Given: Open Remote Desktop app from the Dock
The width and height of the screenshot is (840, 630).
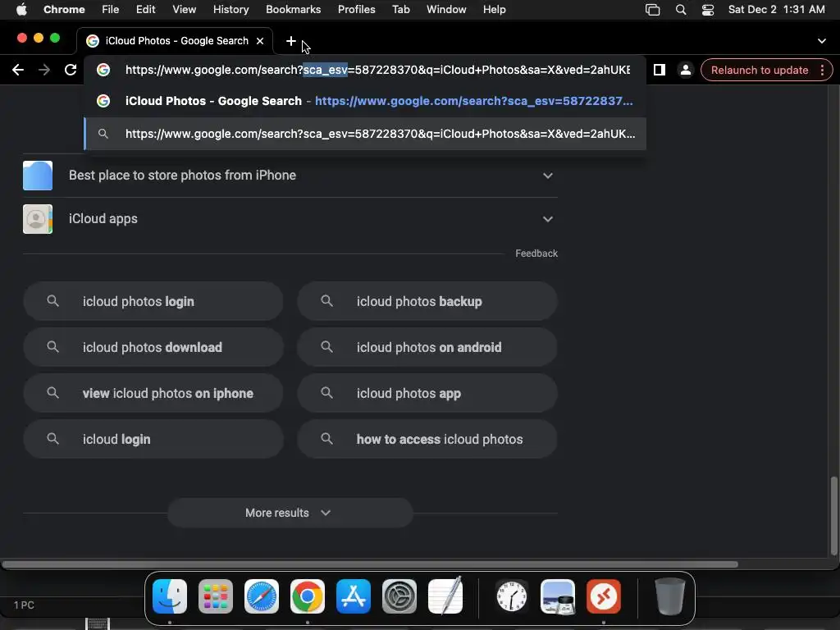Looking at the screenshot, I should click(x=604, y=596).
